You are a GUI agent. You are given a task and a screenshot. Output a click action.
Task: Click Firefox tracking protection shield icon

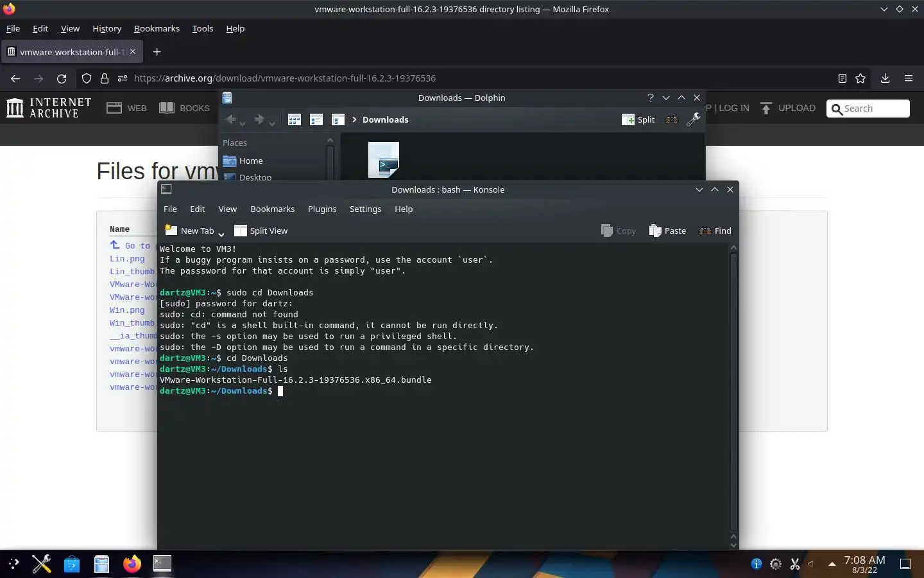87,78
